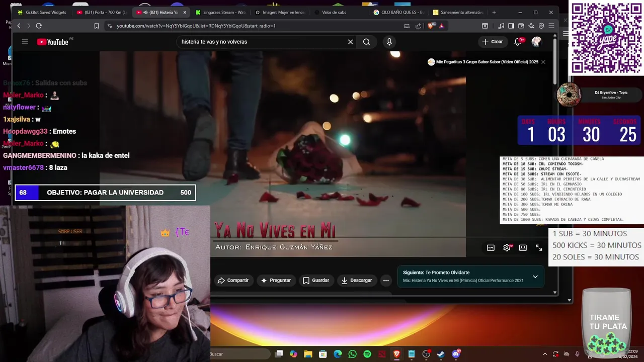Image resolution: width=644 pixels, height=362 pixels.
Task: Switch to CILO BAÑO QUE ES tab
Action: (398, 12)
